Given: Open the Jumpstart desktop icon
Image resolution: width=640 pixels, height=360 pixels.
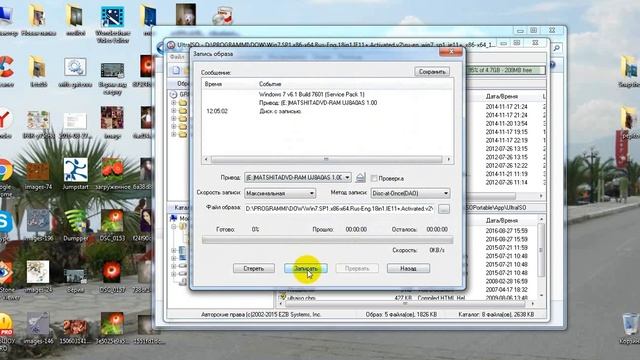Looking at the screenshot, I should coord(76,174).
